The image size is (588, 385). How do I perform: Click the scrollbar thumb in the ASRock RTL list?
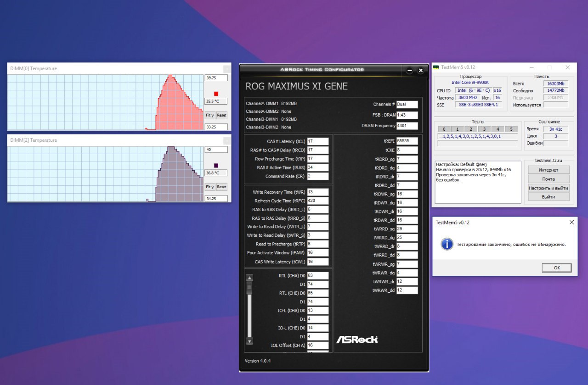pyautogui.click(x=249, y=288)
